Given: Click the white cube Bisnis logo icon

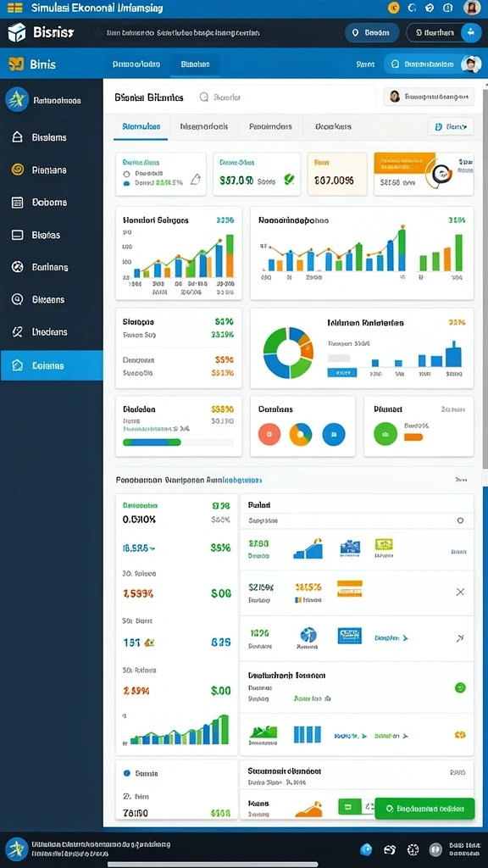Looking at the screenshot, I should pyautogui.click(x=17, y=33).
